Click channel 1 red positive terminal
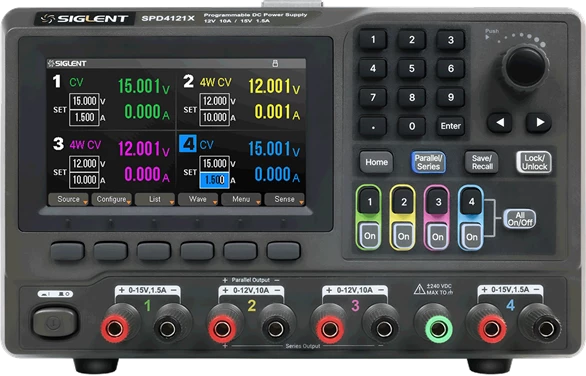Viewport: 586px width, 376px height. [x=116, y=329]
